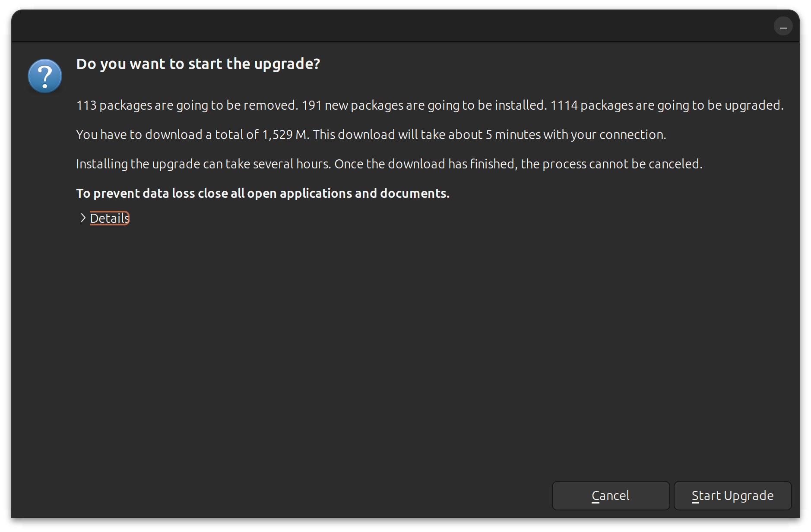811x532 pixels.
Task: Click the bold data loss warning
Action: coord(263,193)
